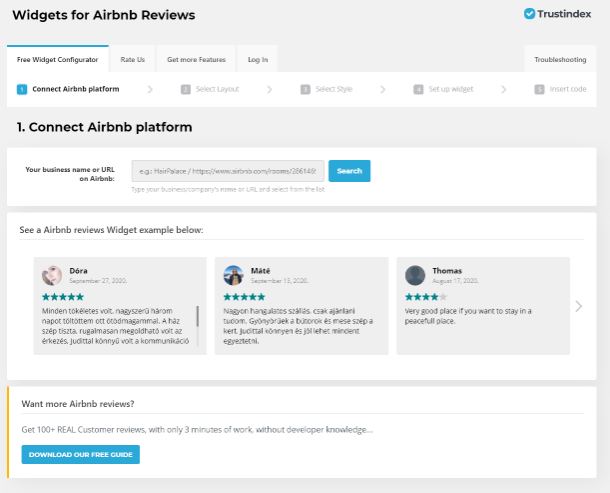Click the step 2 number badge
610x493 pixels.
[186, 89]
